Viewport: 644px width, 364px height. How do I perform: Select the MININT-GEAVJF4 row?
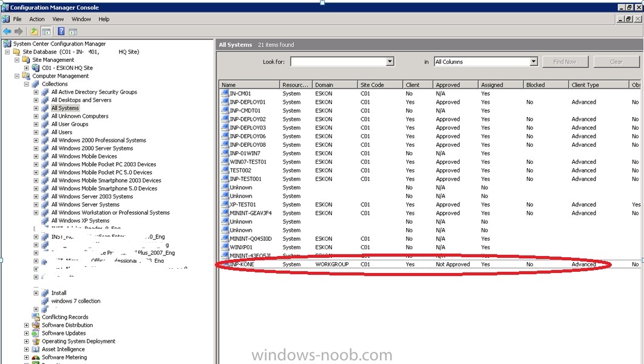click(430, 213)
